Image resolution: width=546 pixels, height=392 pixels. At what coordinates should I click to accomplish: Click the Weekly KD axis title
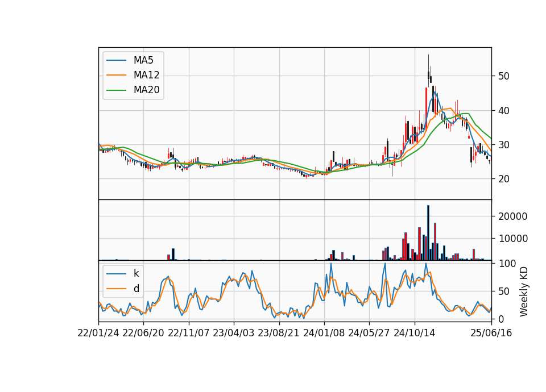pyautogui.click(x=523, y=291)
